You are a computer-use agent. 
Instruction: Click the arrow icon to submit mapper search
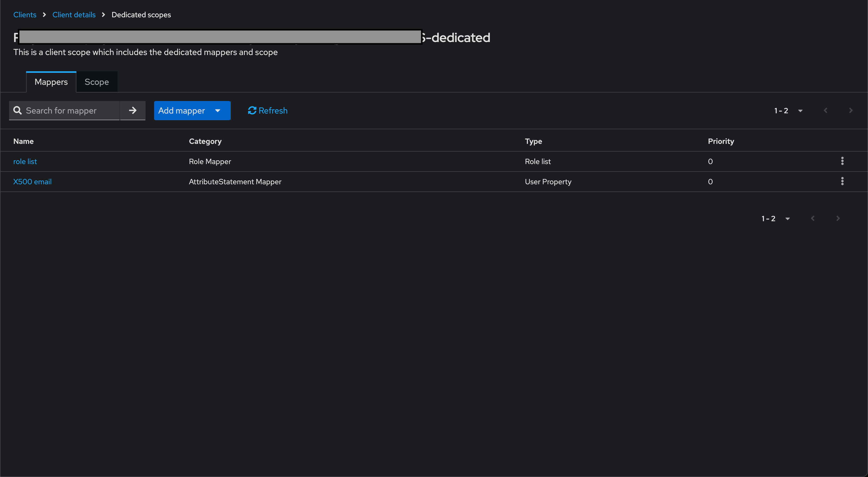coord(133,110)
